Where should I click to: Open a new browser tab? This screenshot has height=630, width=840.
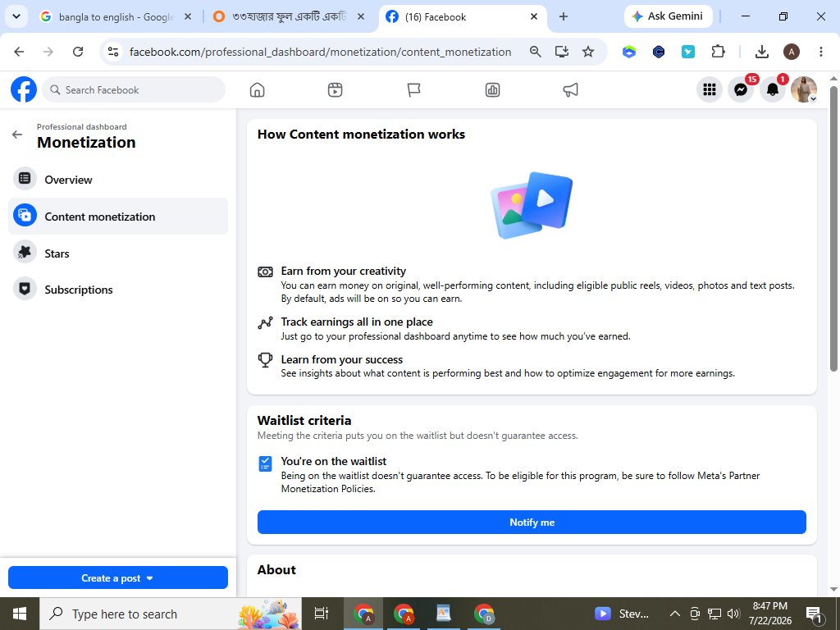coord(563,16)
